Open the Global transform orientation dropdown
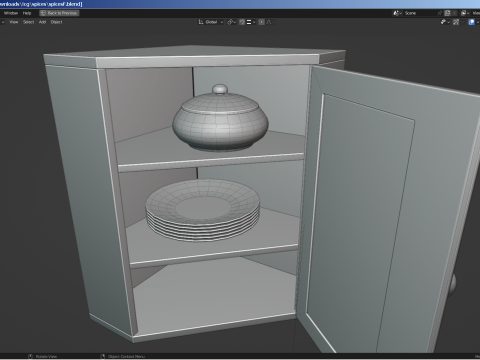Viewport: 480px width, 360px height. (x=211, y=22)
